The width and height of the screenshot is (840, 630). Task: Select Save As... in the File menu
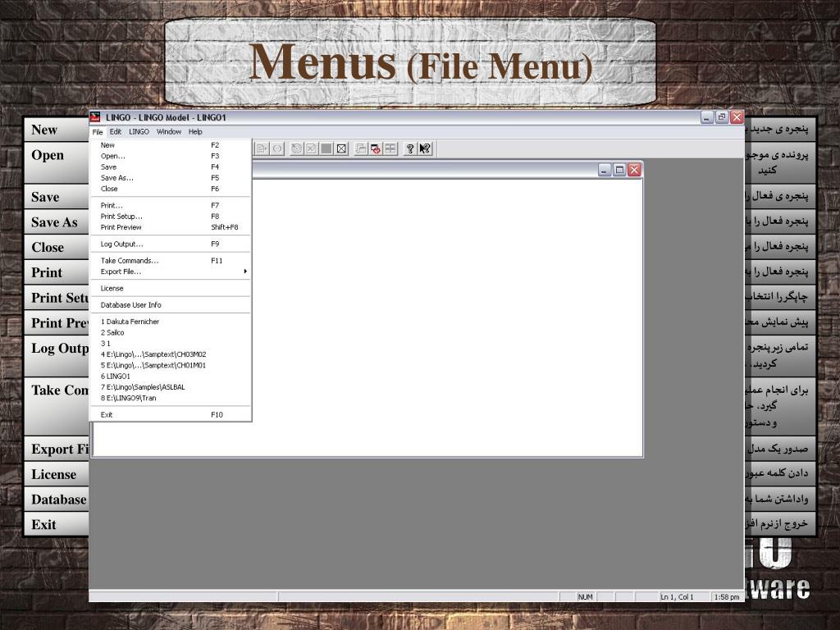(171, 178)
